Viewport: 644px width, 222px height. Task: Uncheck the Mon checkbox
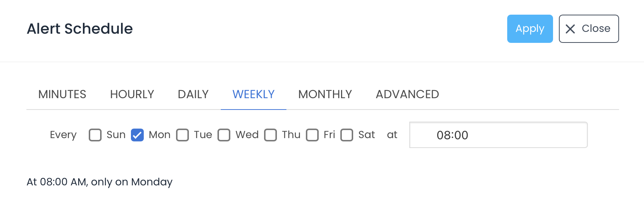pos(137,135)
